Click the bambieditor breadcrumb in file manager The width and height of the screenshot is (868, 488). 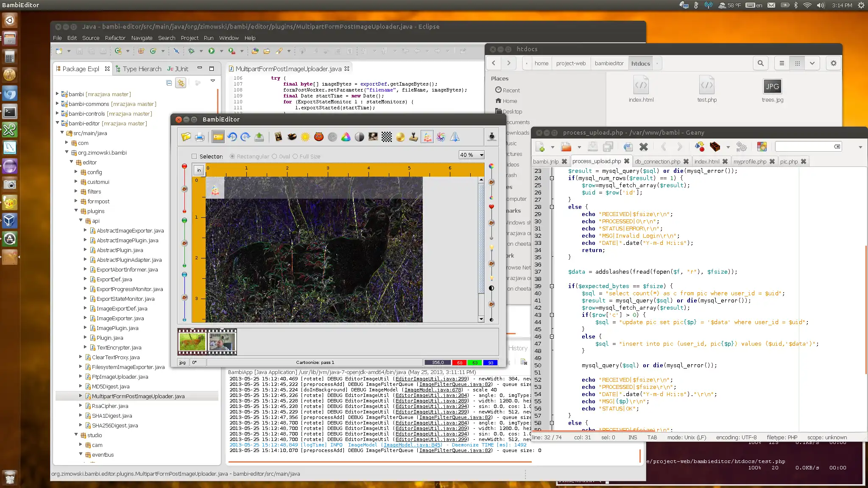[609, 63]
